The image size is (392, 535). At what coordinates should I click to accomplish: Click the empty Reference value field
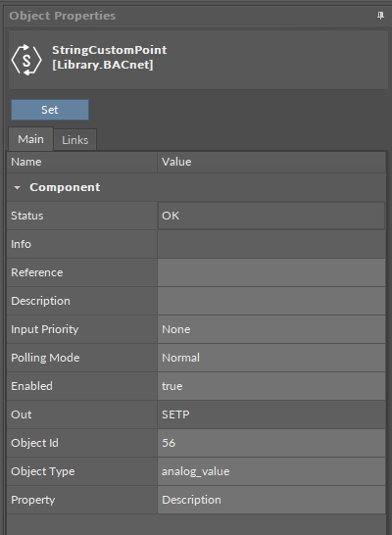click(x=271, y=272)
